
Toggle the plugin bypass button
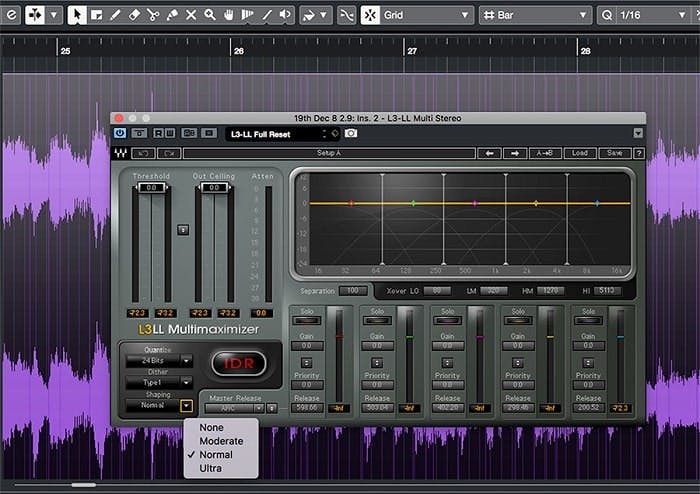click(x=139, y=133)
